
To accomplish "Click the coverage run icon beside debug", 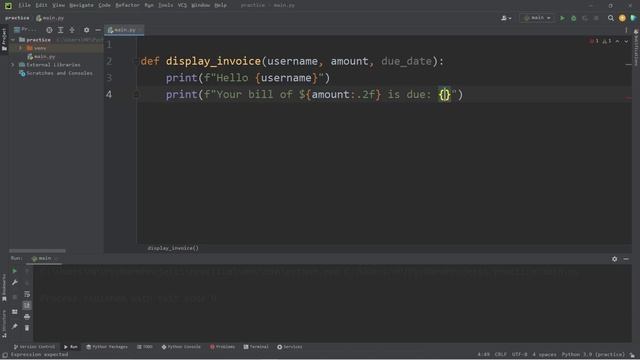I will coord(585,18).
